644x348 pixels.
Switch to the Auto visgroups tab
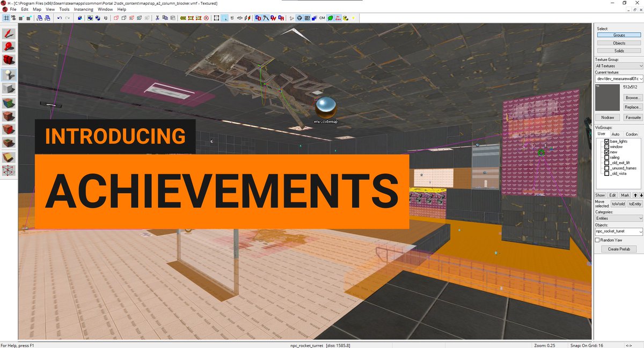point(616,134)
